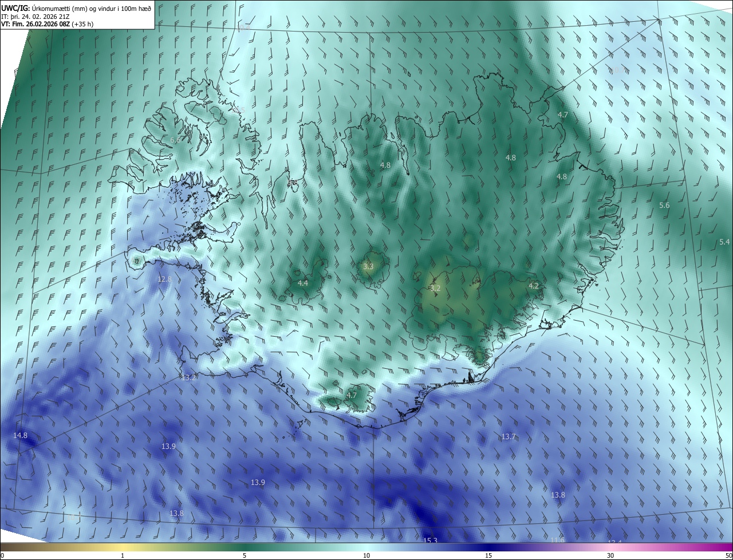Click the 15.3 value label above the color scale

430,541
